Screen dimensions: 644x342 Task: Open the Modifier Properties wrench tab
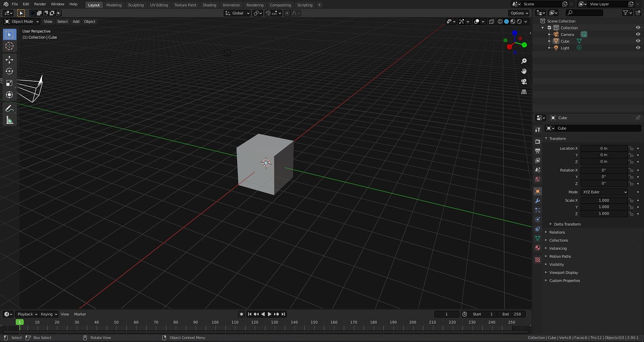coord(537,200)
